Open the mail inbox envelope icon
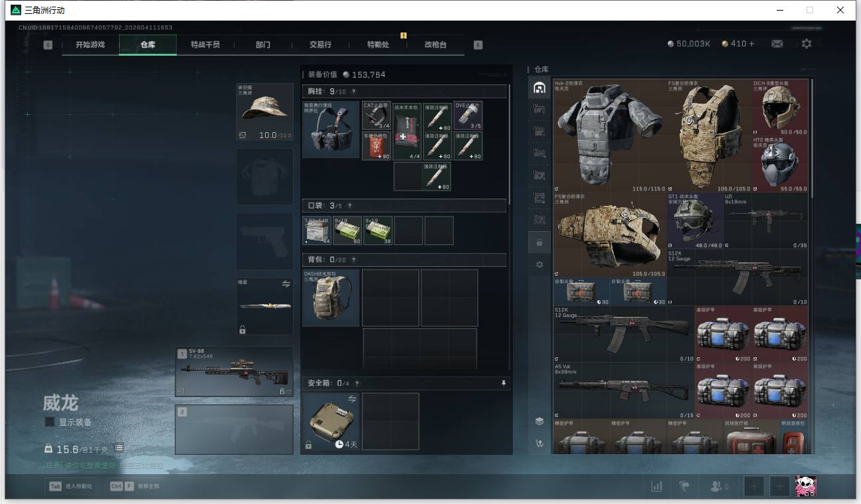This screenshot has width=861, height=504. (x=777, y=44)
